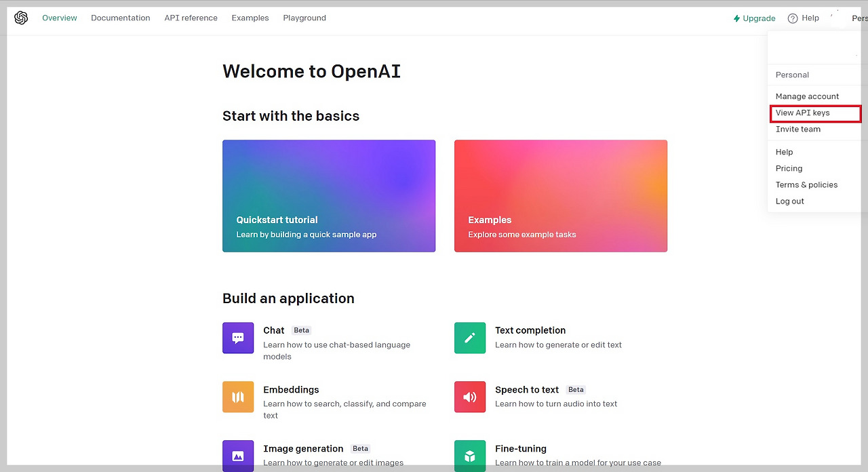Image resolution: width=868 pixels, height=472 pixels.
Task: Click the Beta badge beside Speech to text
Action: [576, 389]
